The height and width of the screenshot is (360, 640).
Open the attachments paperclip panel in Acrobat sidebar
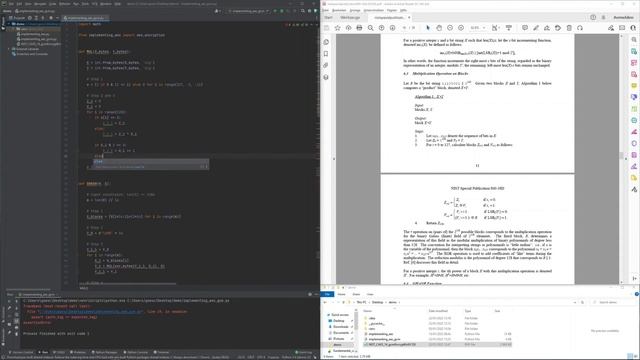[x=326, y=65]
